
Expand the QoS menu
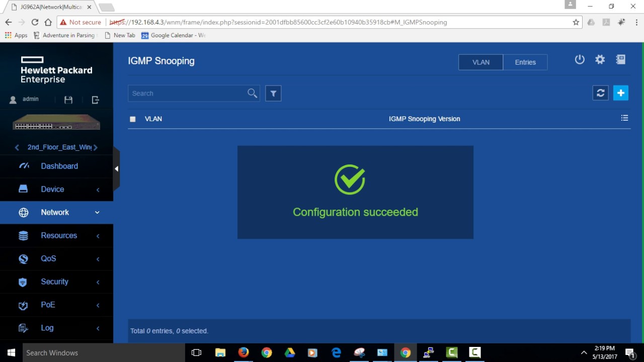pos(56,258)
